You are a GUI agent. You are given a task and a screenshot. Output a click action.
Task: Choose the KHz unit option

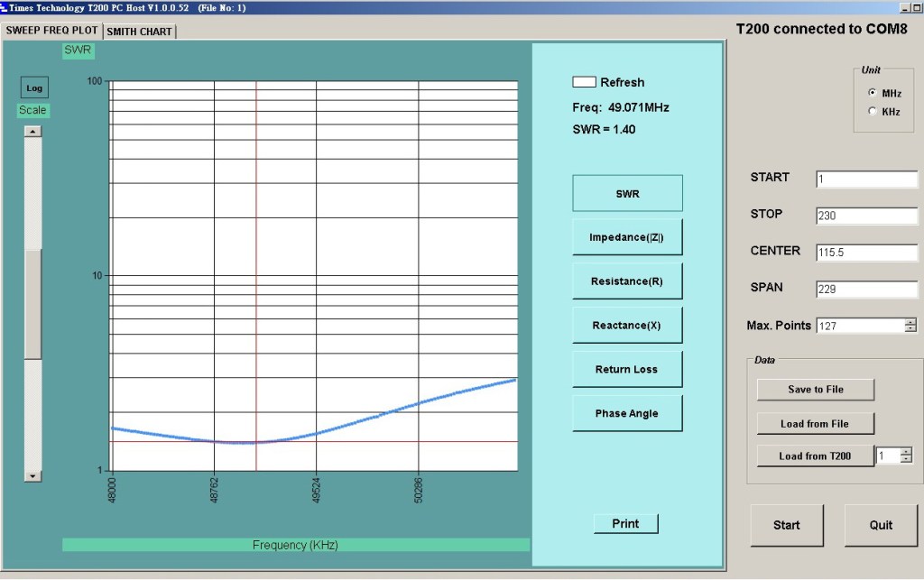click(x=873, y=111)
